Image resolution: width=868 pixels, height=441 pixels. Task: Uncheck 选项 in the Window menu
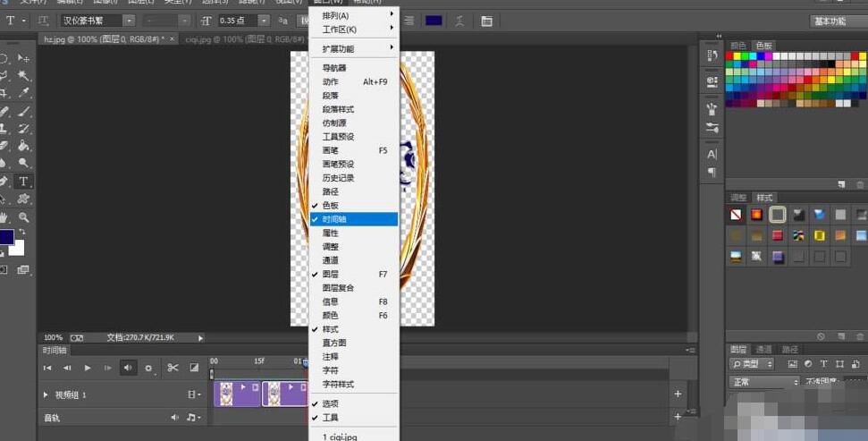(x=354, y=403)
